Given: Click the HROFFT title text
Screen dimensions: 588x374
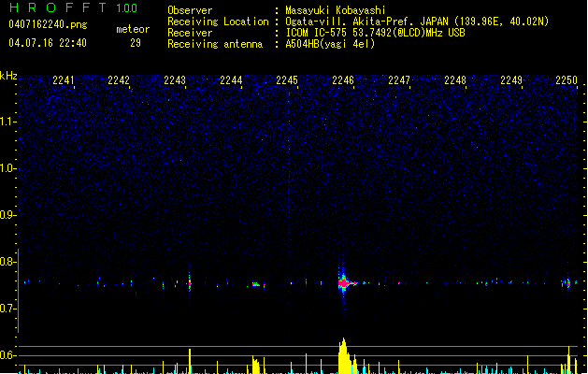Looking at the screenshot, I should click(x=57, y=7).
